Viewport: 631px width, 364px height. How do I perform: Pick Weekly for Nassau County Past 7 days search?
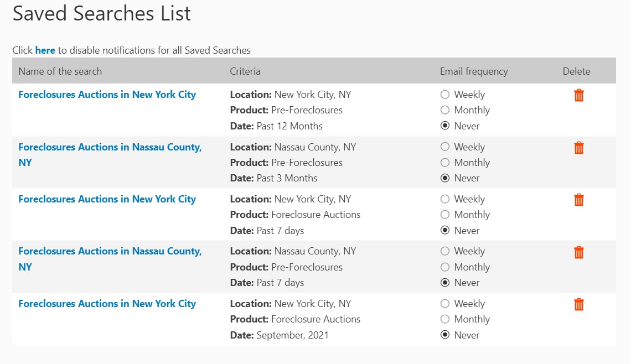click(x=445, y=251)
